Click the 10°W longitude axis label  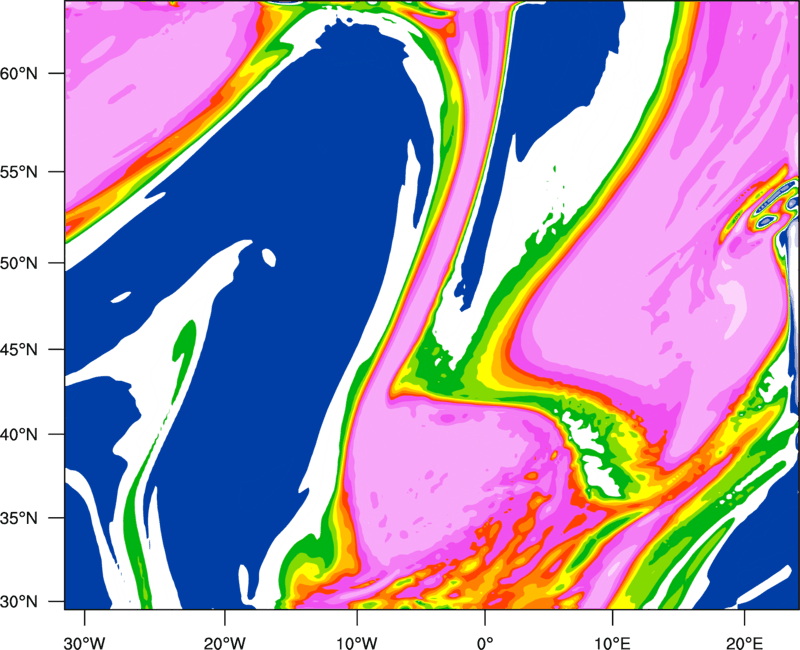pos(357,643)
